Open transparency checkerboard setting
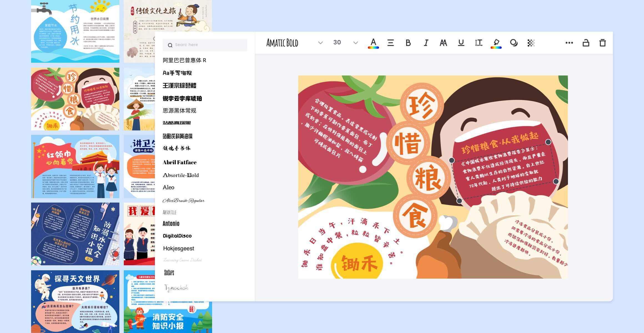Viewport: 644px width, 333px height. tap(531, 43)
